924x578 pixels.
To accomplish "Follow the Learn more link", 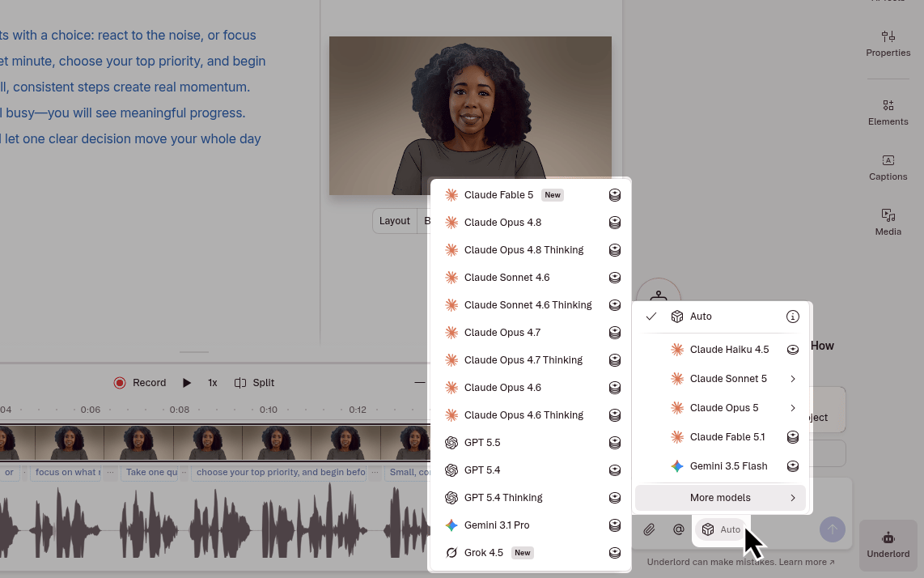I will (x=806, y=562).
